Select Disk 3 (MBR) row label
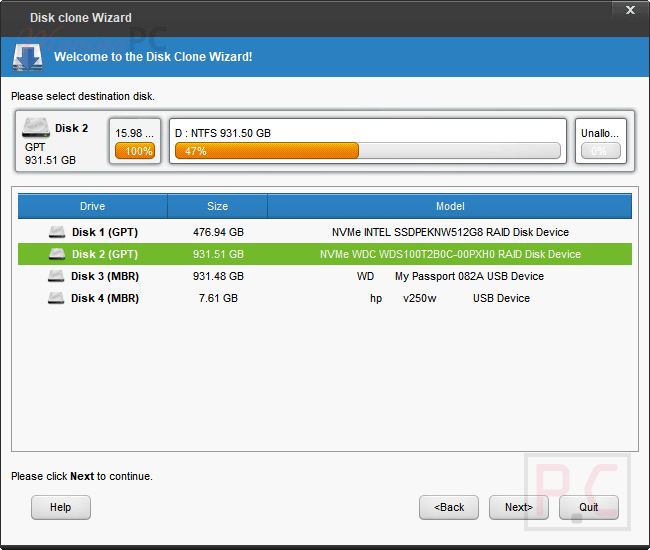 [x=105, y=276]
